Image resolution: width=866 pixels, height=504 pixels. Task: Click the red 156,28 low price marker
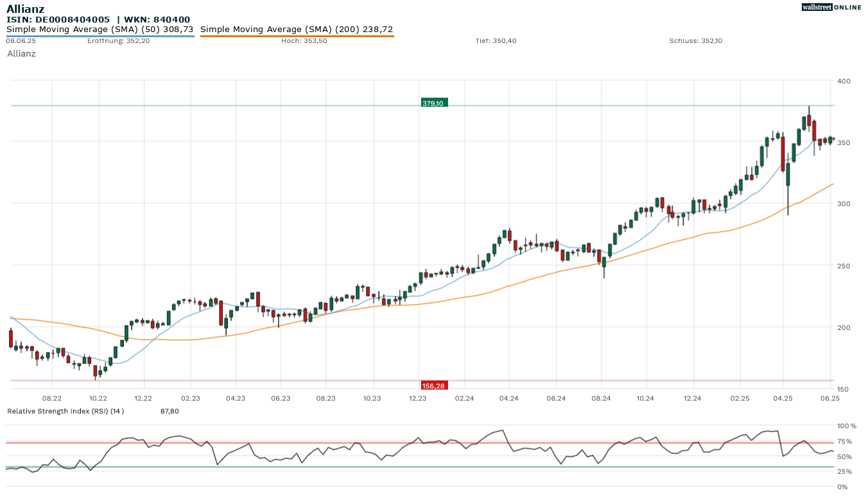(434, 385)
